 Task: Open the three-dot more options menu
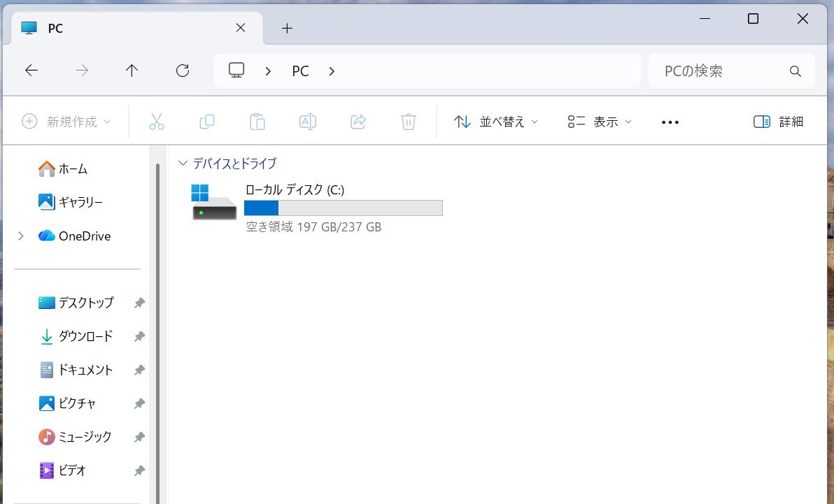[670, 122]
